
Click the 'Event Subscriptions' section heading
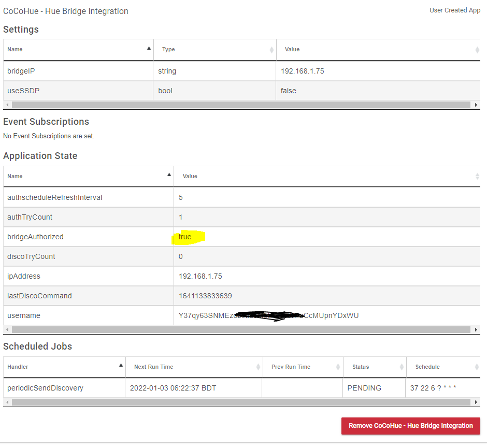46,122
